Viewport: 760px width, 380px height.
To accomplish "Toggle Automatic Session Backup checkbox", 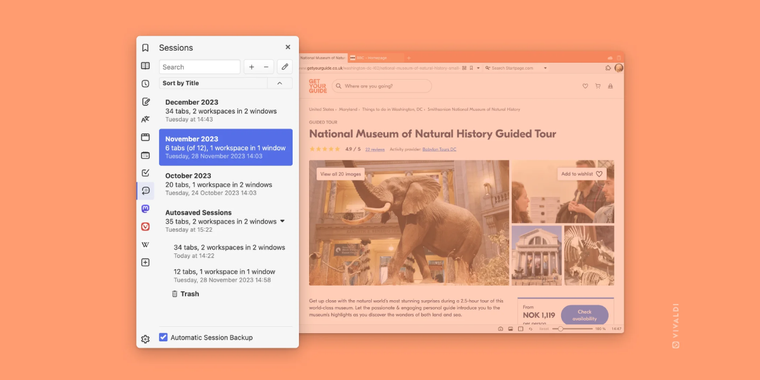I will click(163, 337).
